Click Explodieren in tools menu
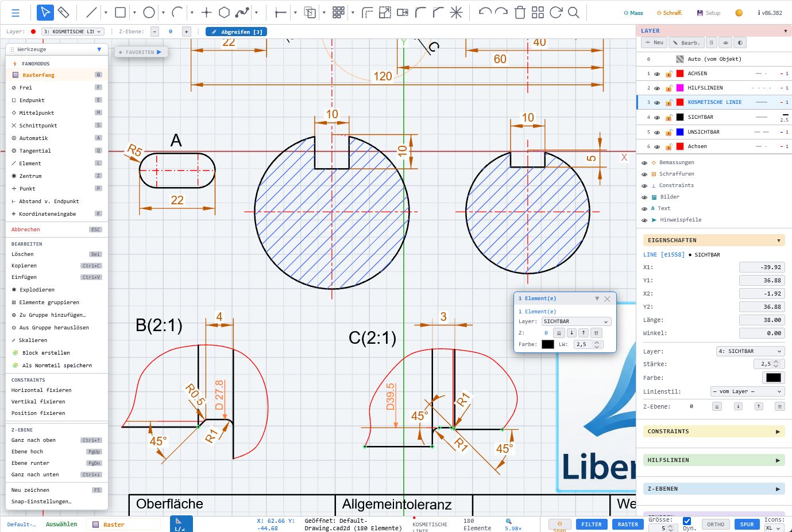The height and width of the screenshot is (532, 792). (56, 290)
